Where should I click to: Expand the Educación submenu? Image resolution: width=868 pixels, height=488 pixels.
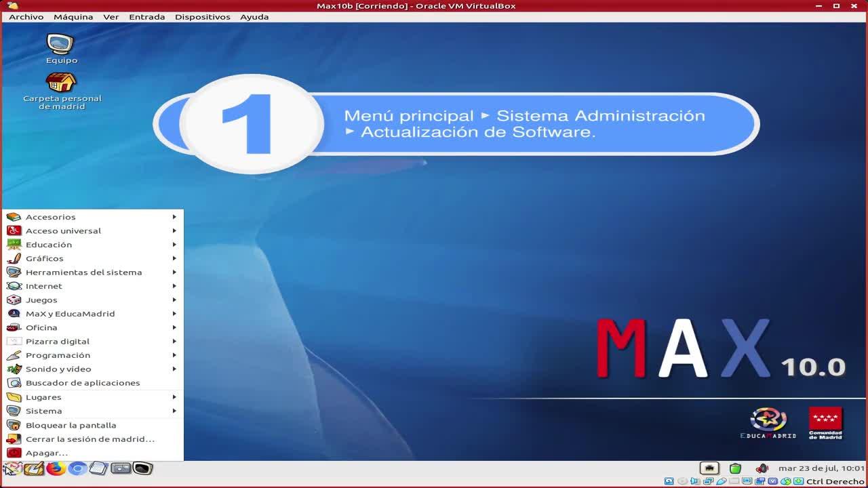tap(92, 245)
